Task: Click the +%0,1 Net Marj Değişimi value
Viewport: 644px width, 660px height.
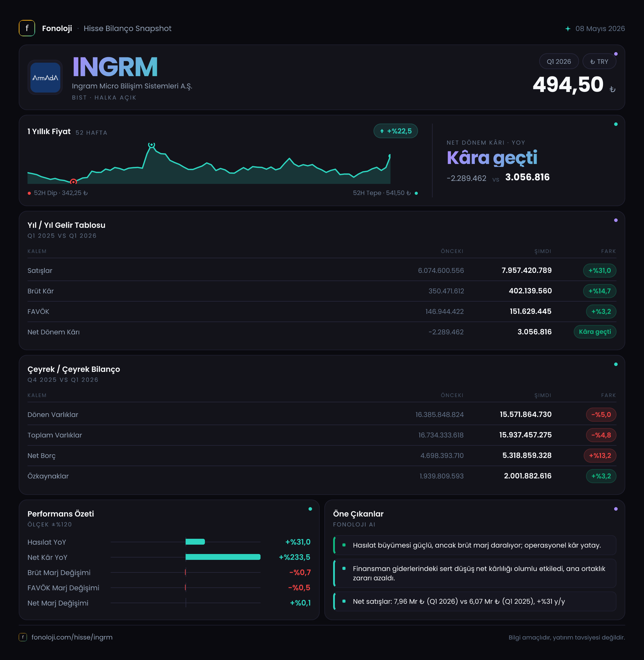Action: 300,603
